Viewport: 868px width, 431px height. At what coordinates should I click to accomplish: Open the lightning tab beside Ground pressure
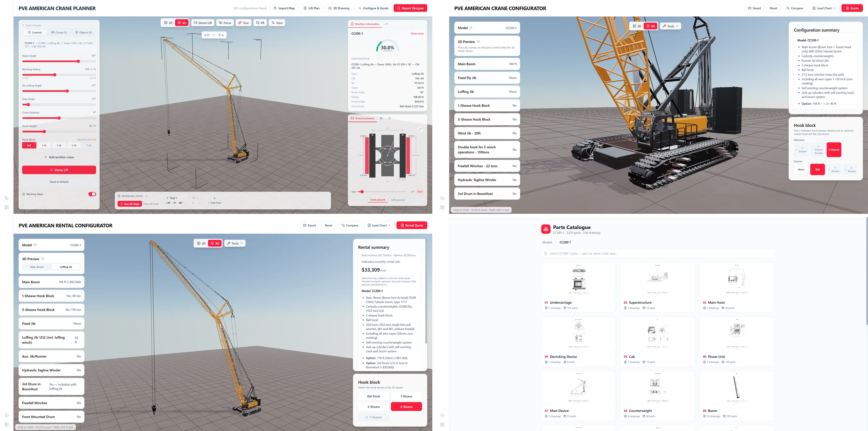pos(390,118)
